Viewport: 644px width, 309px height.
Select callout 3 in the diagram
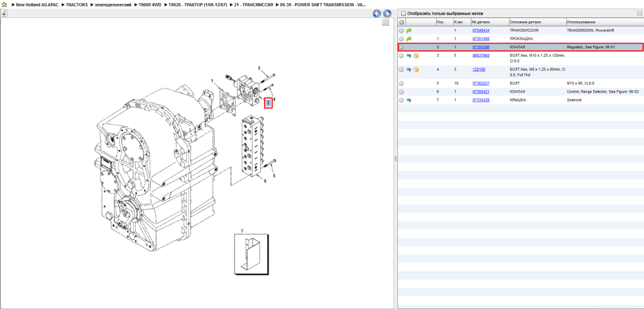pos(259,68)
